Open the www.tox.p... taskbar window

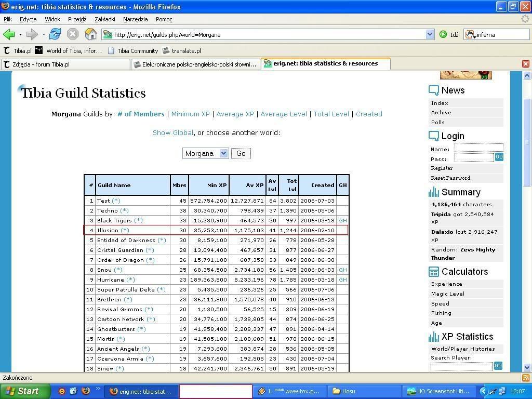[x=289, y=391]
